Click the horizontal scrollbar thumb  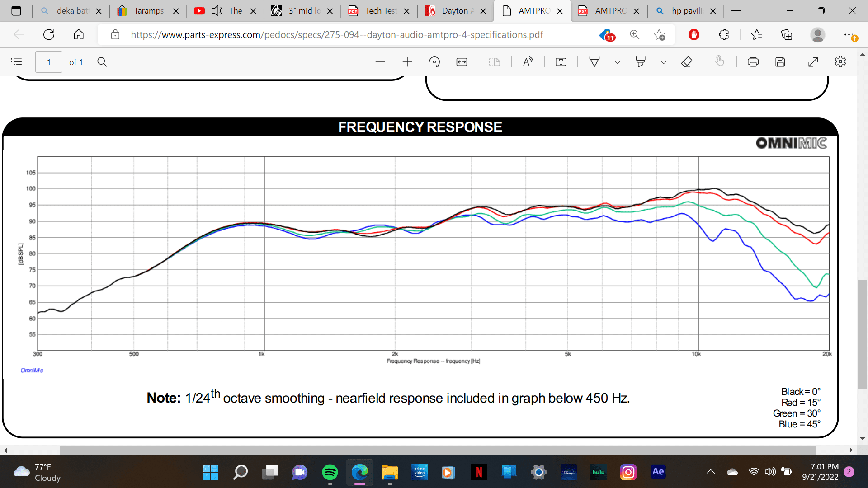pyautogui.click(x=438, y=450)
